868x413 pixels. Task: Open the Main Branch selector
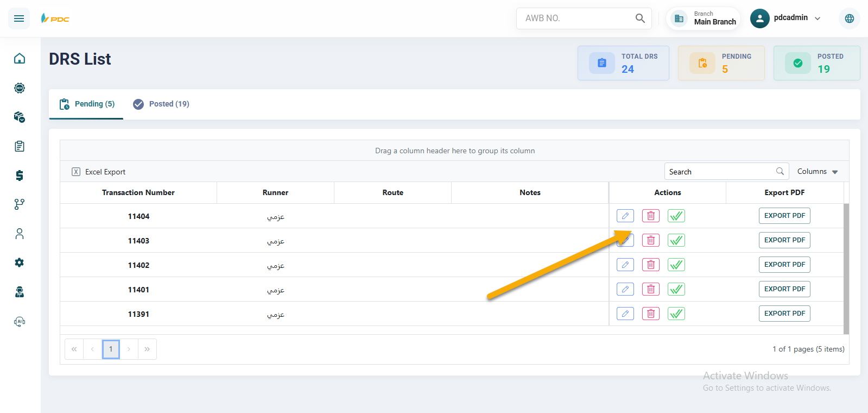coord(704,18)
